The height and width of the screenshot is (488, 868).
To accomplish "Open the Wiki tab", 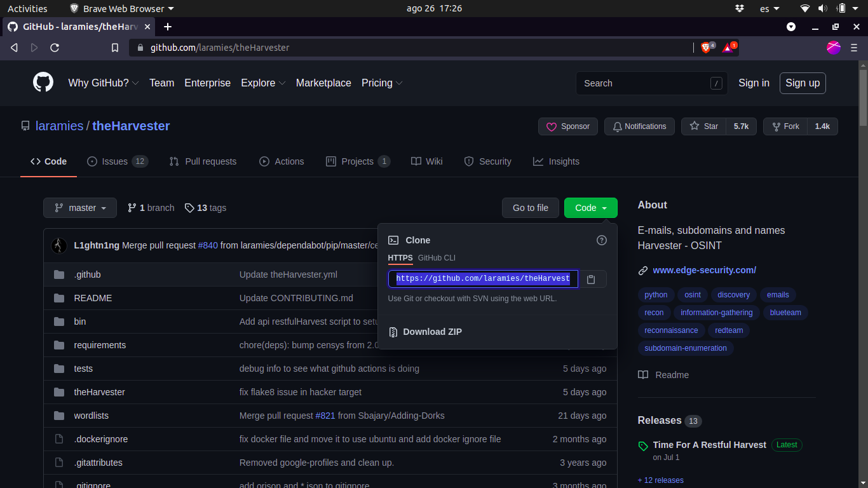I will point(426,161).
